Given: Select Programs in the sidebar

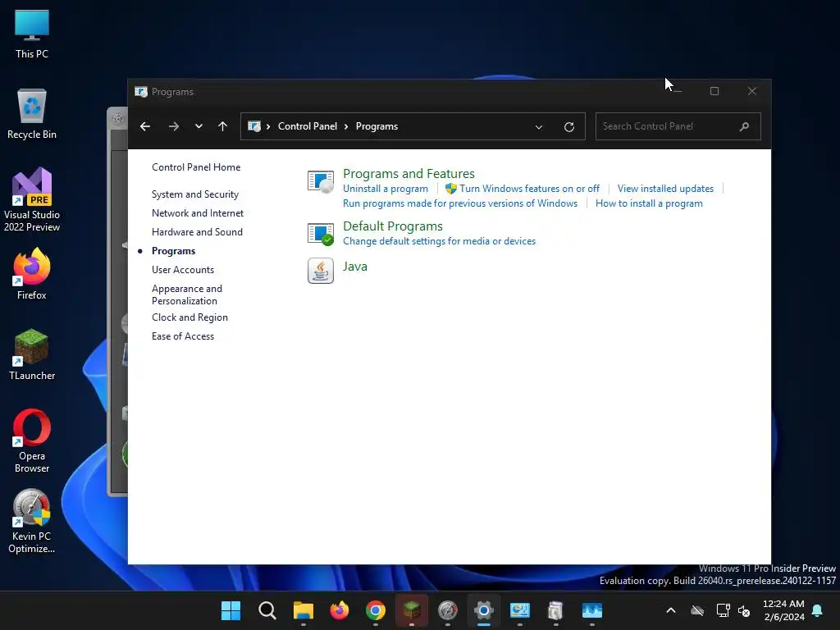Looking at the screenshot, I should [174, 251].
